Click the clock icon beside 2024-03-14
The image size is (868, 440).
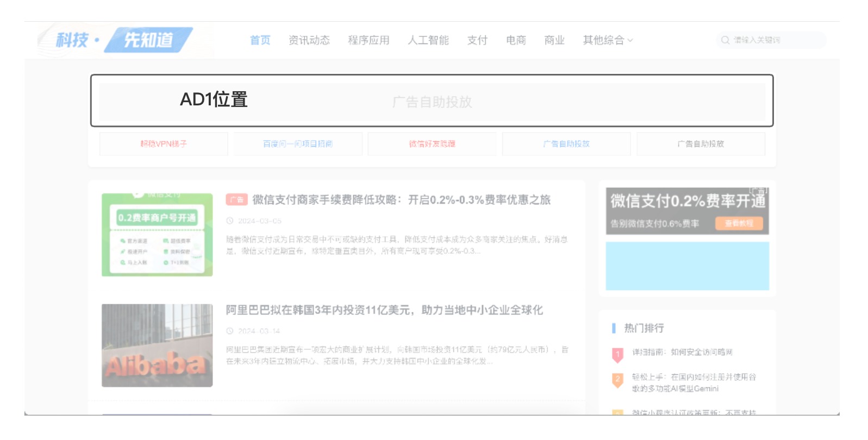click(x=230, y=331)
